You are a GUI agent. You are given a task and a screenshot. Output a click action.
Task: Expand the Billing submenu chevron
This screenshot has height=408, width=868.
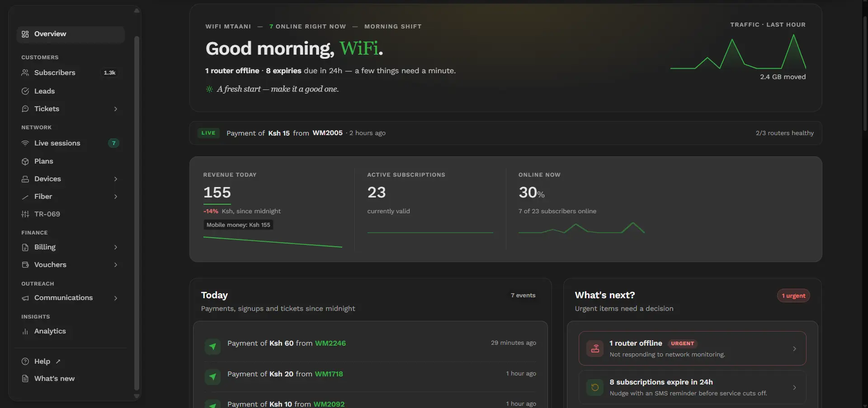point(116,247)
